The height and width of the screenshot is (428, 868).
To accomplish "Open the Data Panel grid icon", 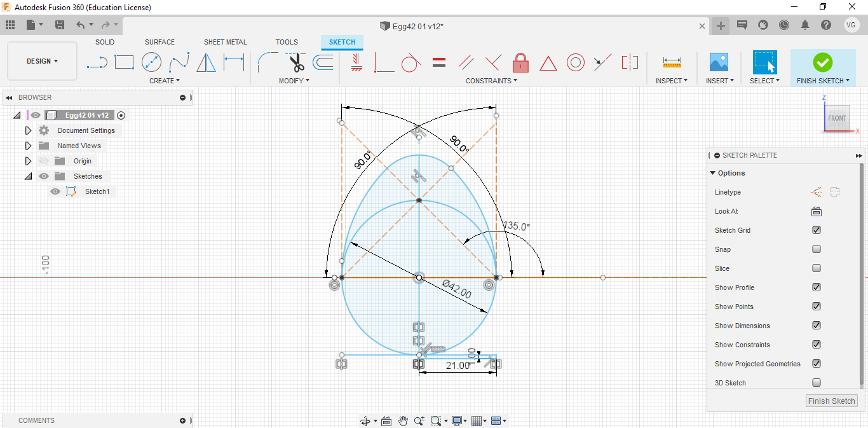I will pos(10,25).
